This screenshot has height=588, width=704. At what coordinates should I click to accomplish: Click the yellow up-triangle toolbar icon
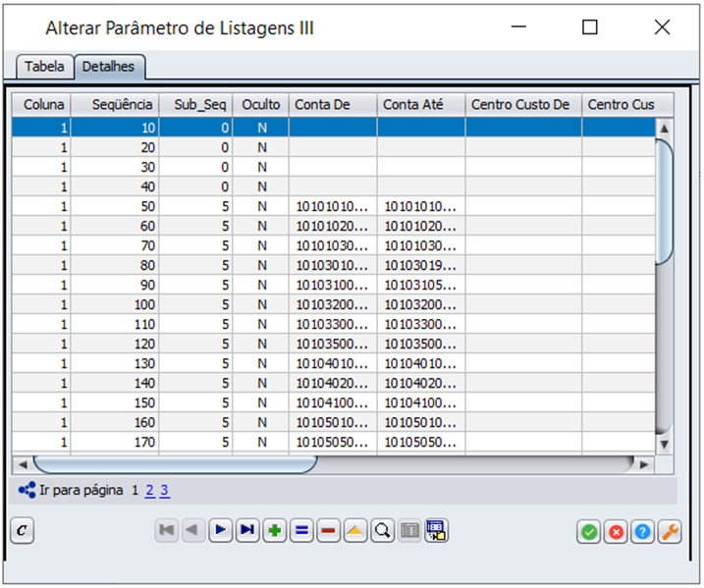click(x=355, y=531)
